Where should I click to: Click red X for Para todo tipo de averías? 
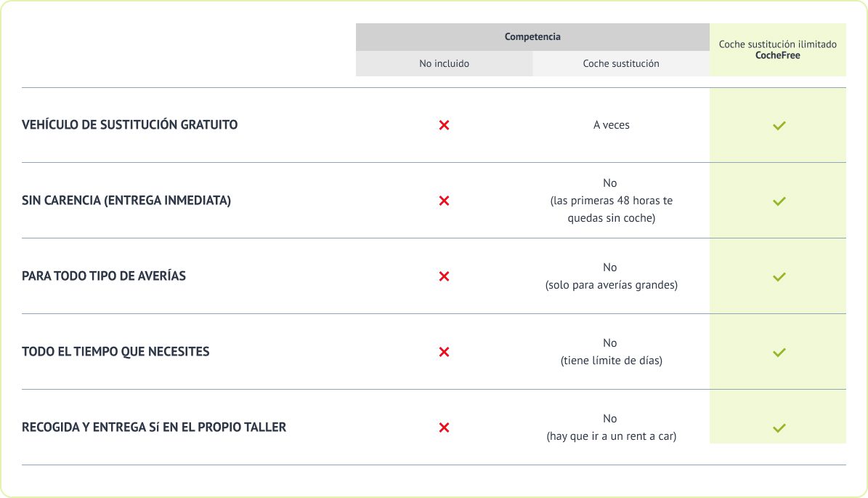point(444,276)
